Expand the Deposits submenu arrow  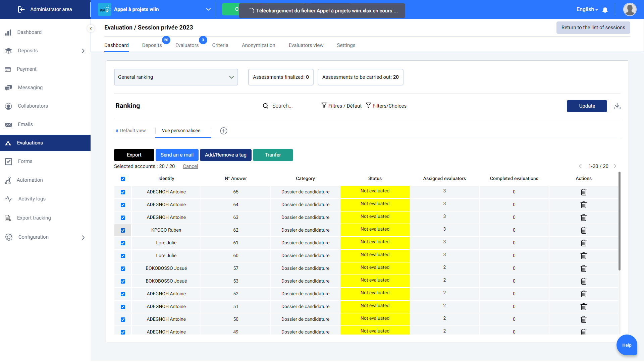[x=83, y=51]
